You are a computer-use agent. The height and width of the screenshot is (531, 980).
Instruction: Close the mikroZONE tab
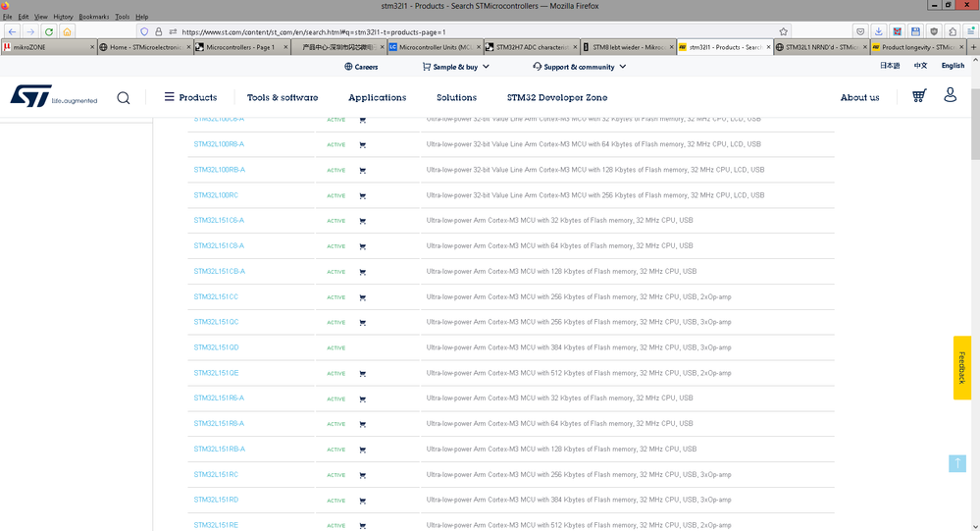click(x=92, y=47)
